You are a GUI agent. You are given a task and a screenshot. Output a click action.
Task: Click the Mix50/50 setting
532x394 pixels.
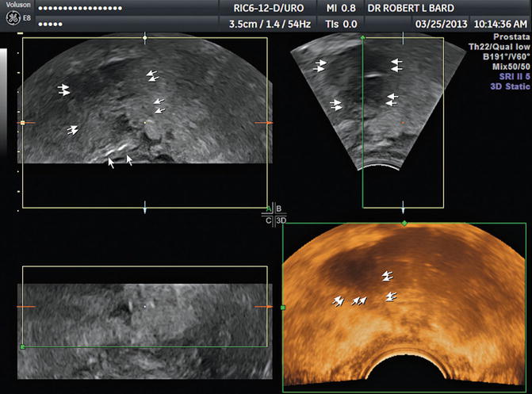tap(511, 66)
